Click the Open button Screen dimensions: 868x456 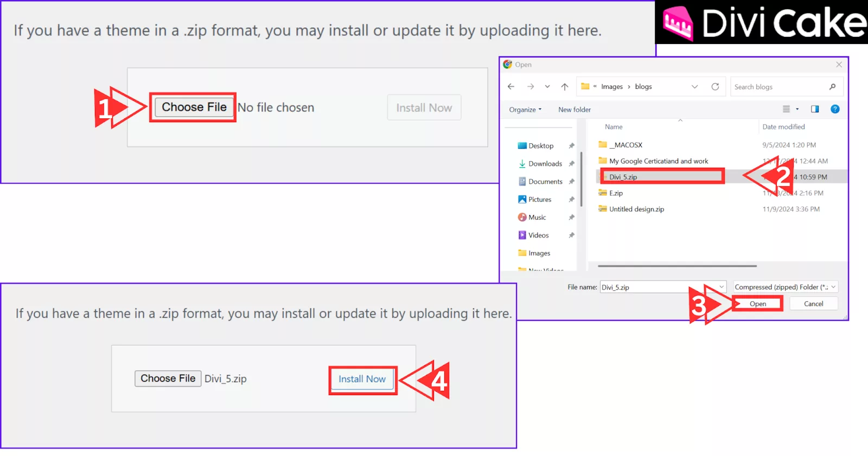click(x=758, y=304)
